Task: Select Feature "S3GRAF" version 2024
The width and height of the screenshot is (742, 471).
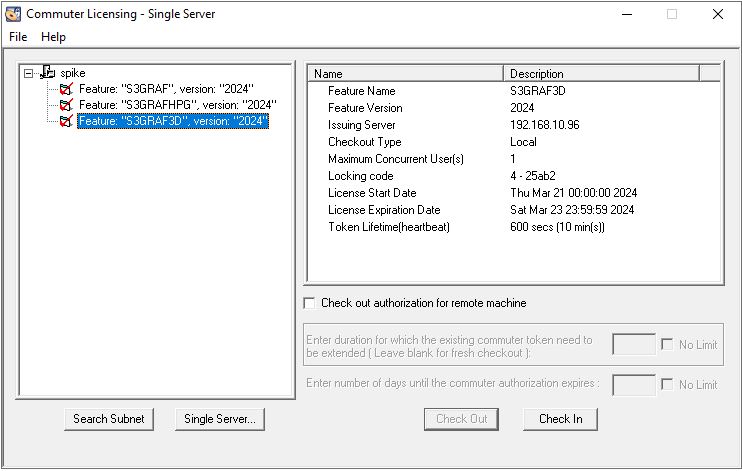Action: [x=166, y=89]
